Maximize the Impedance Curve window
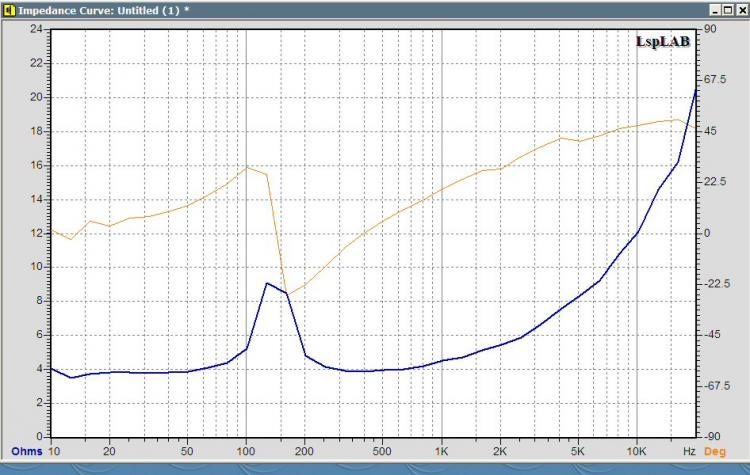750x475 pixels. [728, 10]
